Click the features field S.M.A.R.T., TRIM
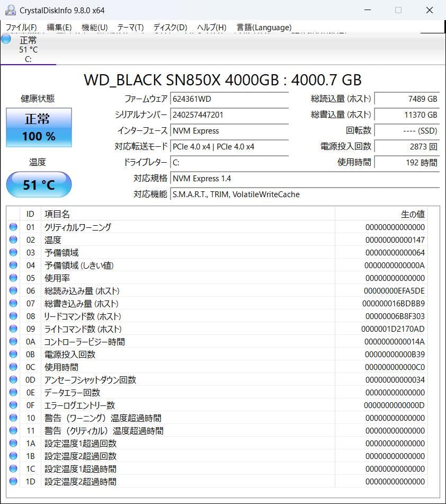 [305, 194]
